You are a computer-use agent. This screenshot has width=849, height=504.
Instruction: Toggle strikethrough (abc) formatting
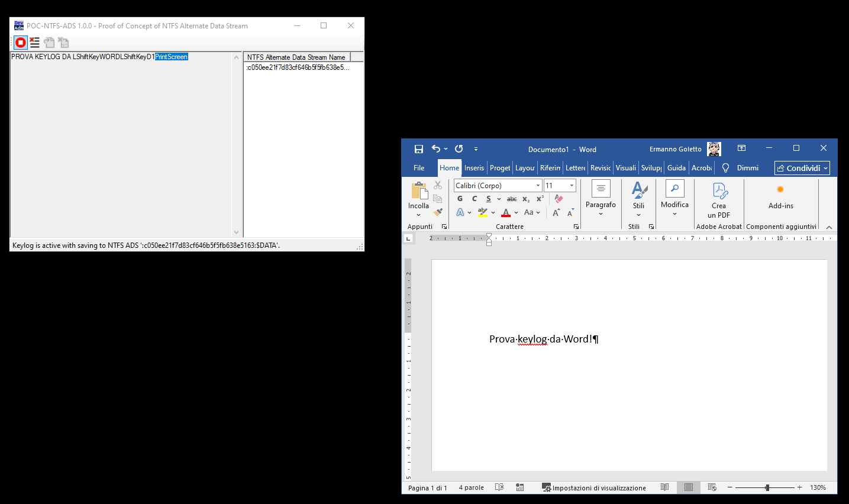[x=512, y=199]
